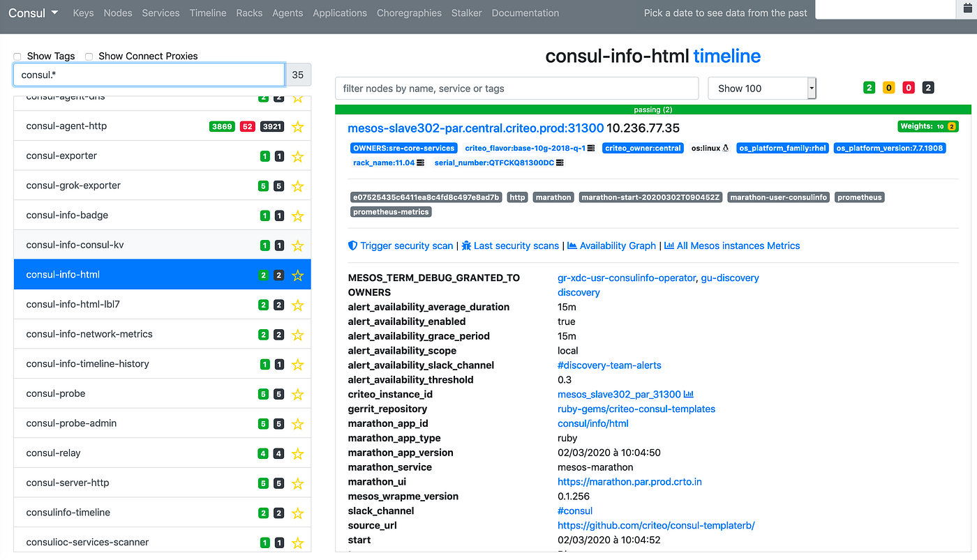Click the list icon on the serial_number tag
Viewport: 977px width, 560px height.
point(562,162)
